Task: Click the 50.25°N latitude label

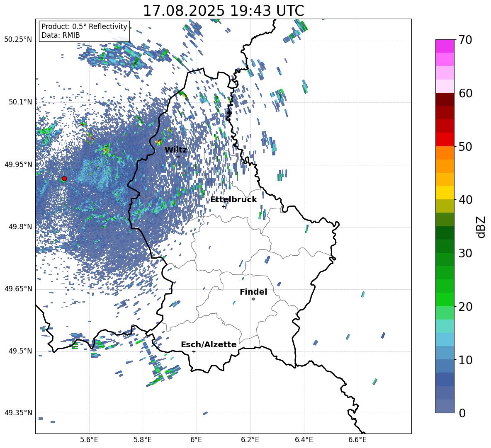Action: tap(18, 40)
